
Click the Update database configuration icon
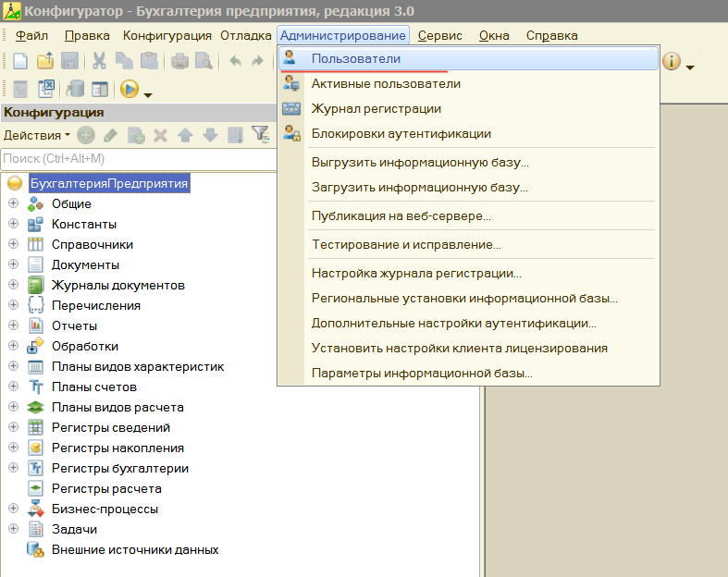pos(75,89)
